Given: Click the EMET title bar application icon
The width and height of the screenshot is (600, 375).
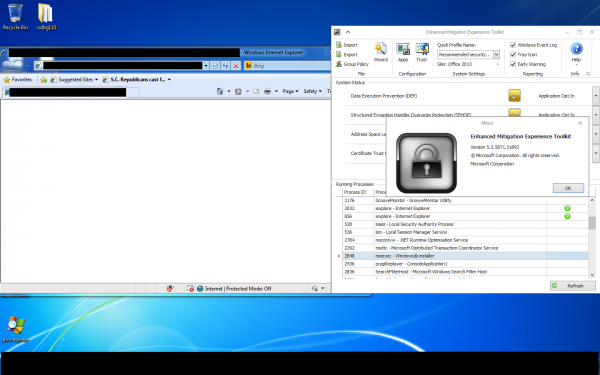Looking at the screenshot, I should pos(337,32).
